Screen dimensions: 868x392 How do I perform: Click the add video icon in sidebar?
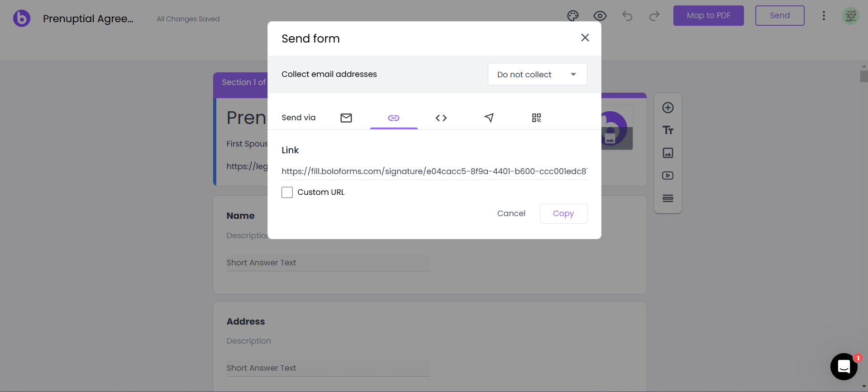pyautogui.click(x=668, y=175)
